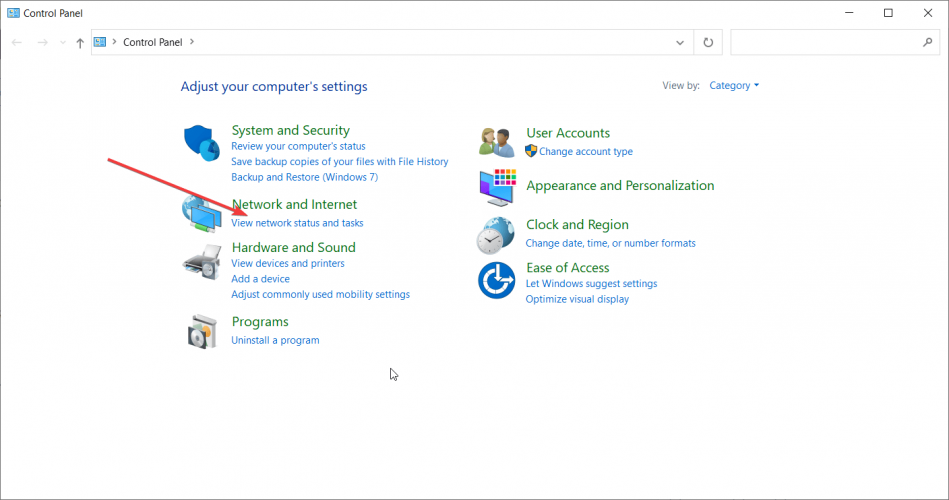Screen dimensions: 949x500
Task: Click the Programs box icon
Action: pyautogui.click(x=201, y=331)
